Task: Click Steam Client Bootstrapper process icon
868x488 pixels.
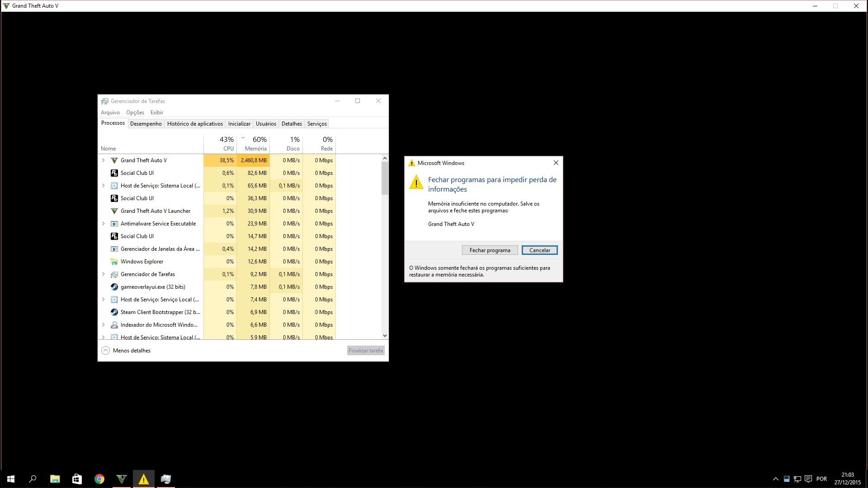Action: tap(114, 312)
